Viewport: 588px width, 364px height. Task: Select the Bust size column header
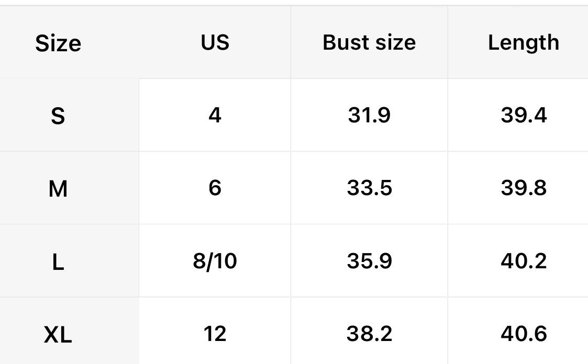(x=369, y=42)
